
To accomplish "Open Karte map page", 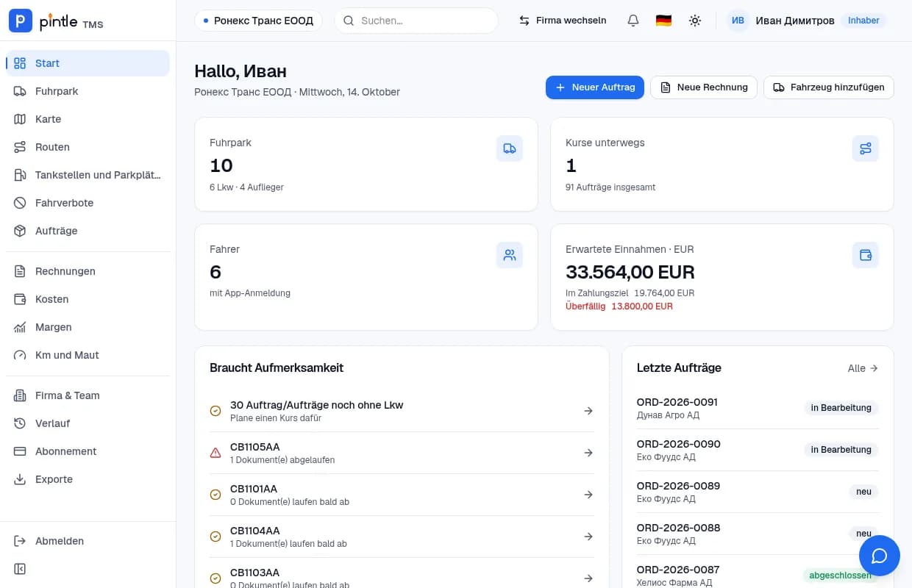I will click(88, 119).
